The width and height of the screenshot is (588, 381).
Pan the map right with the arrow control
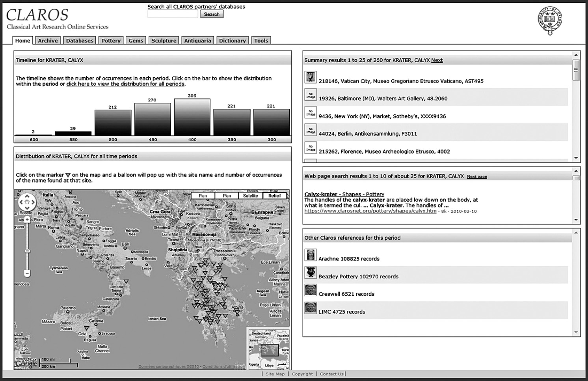point(33,202)
